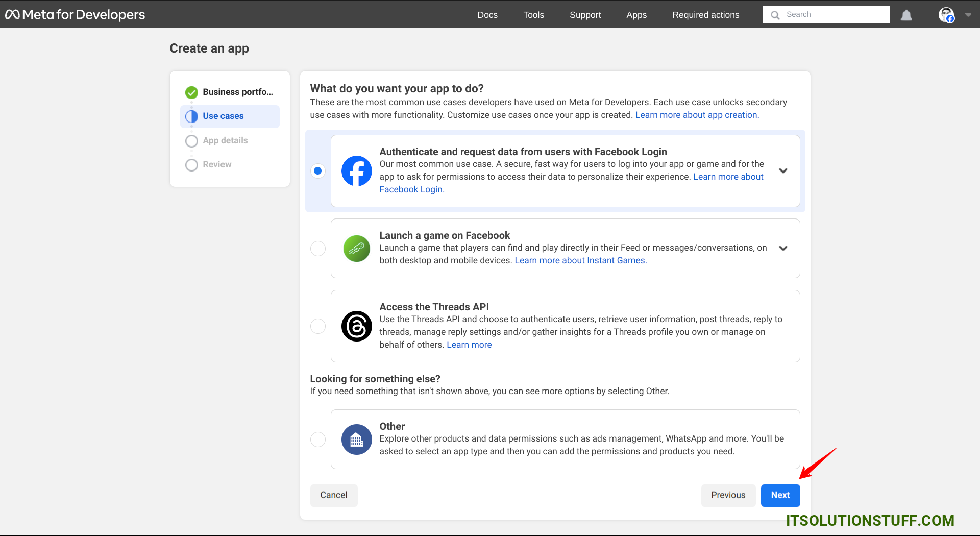Click the user profile avatar
The width and height of the screenshot is (980, 536).
click(x=946, y=15)
